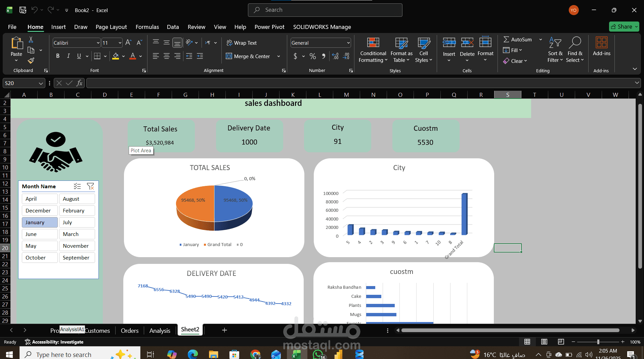Select the Format Painter brush icon
This screenshot has height=359, width=644.
[31, 61]
